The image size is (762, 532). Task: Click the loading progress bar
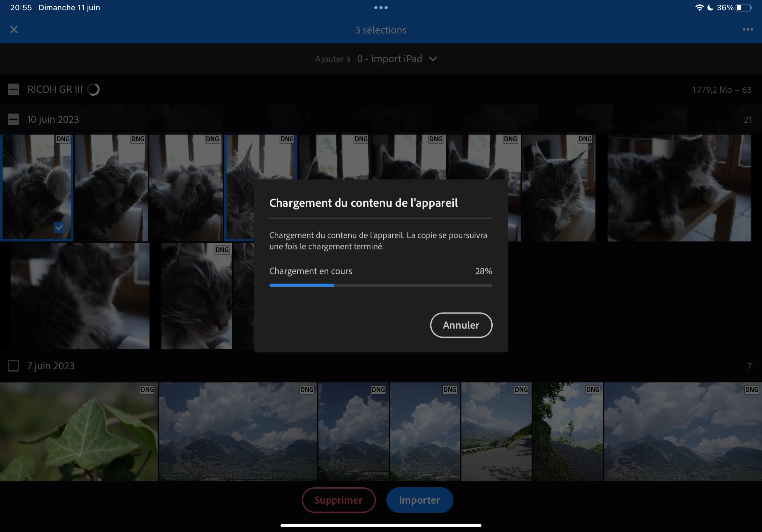pyautogui.click(x=381, y=285)
